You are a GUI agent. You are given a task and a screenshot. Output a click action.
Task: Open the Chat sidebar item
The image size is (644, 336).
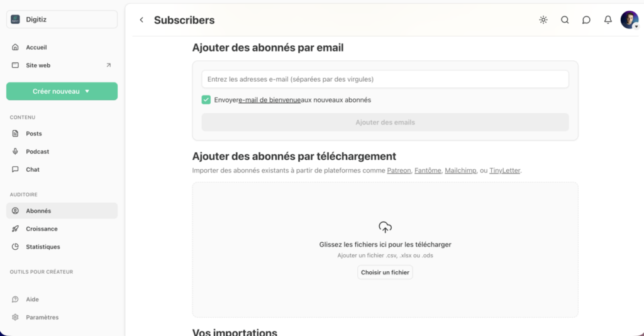(62, 169)
